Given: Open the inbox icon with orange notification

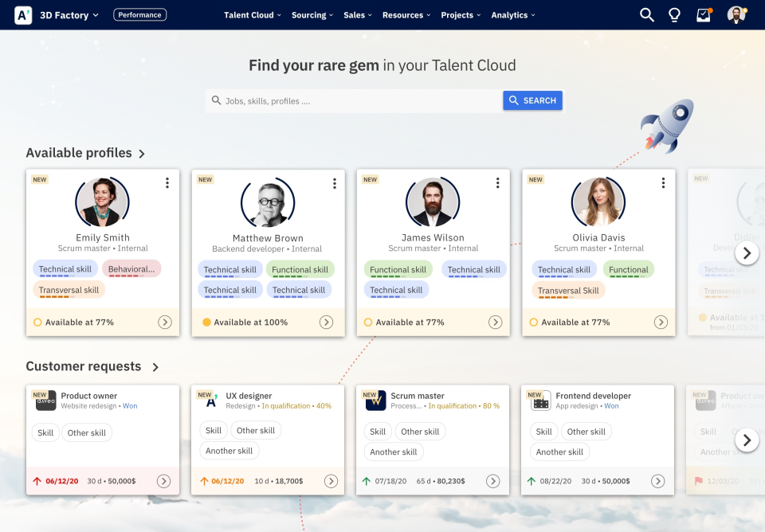Looking at the screenshot, I should pos(703,14).
